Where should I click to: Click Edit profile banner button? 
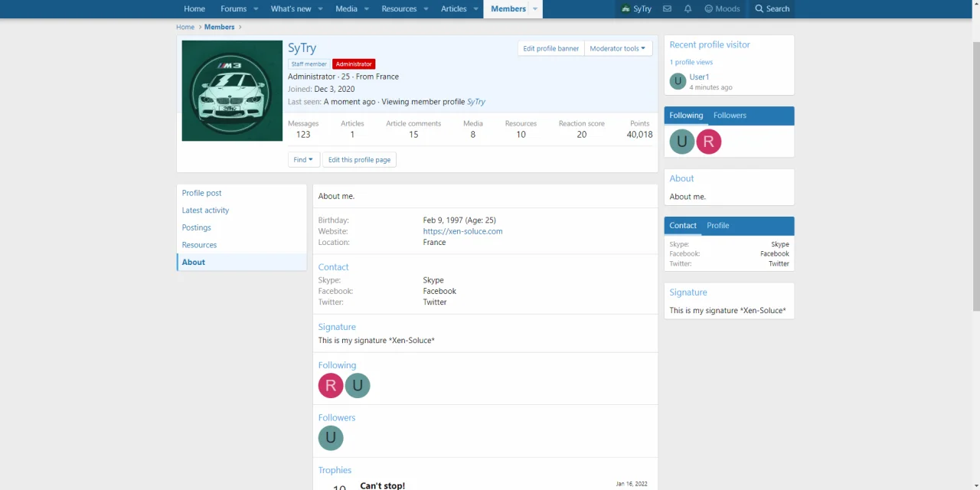point(550,48)
